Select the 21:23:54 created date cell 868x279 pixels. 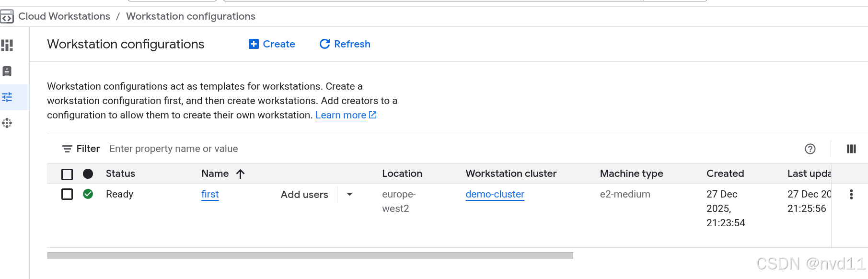(726, 209)
